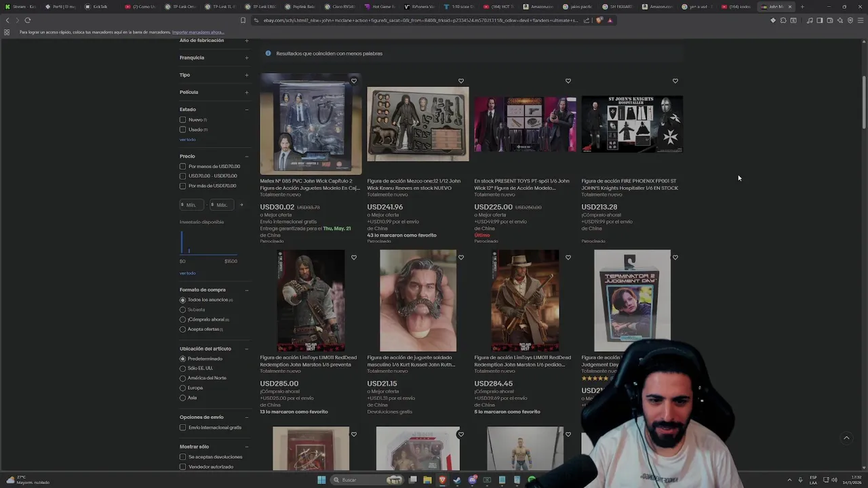Collapse the Ubicación del artículo section
Viewport: 868px width, 488px height.
[246, 349]
